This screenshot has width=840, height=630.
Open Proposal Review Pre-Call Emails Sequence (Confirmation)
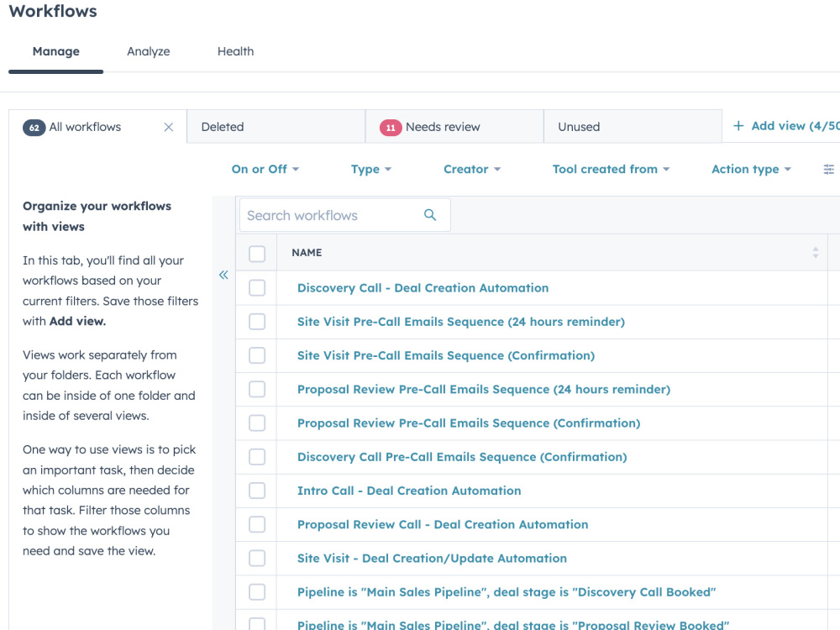pyautogui.click(x=469, y=423)
